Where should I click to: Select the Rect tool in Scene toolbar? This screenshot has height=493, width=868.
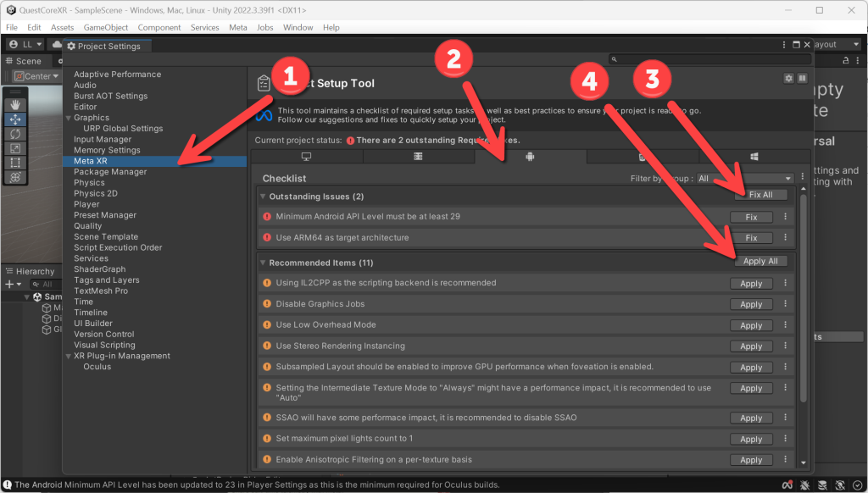click(x=15, y=162)
